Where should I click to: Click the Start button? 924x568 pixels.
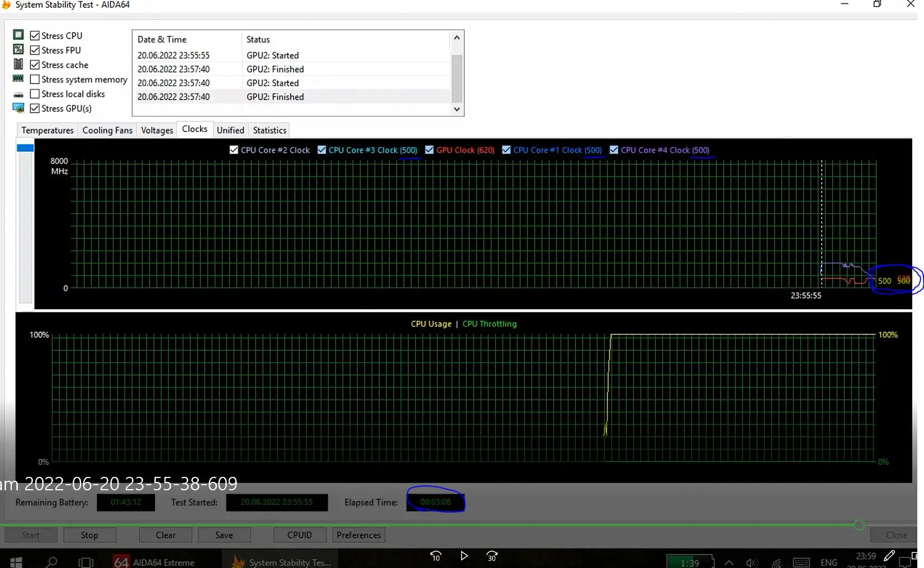click(x=31, y=535)
